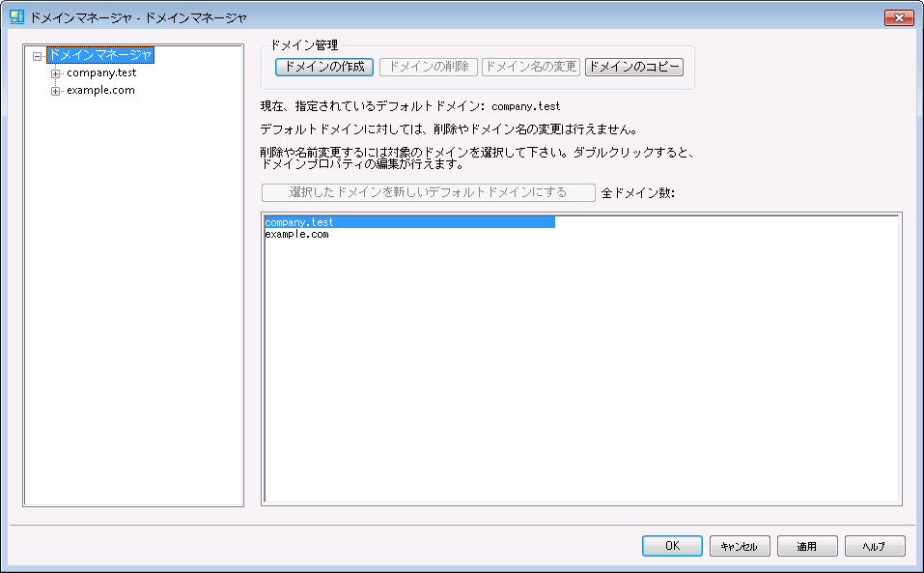Click the Domain Manager title bar icon
This screenshot has width=924, height=573.
[16, 17]
